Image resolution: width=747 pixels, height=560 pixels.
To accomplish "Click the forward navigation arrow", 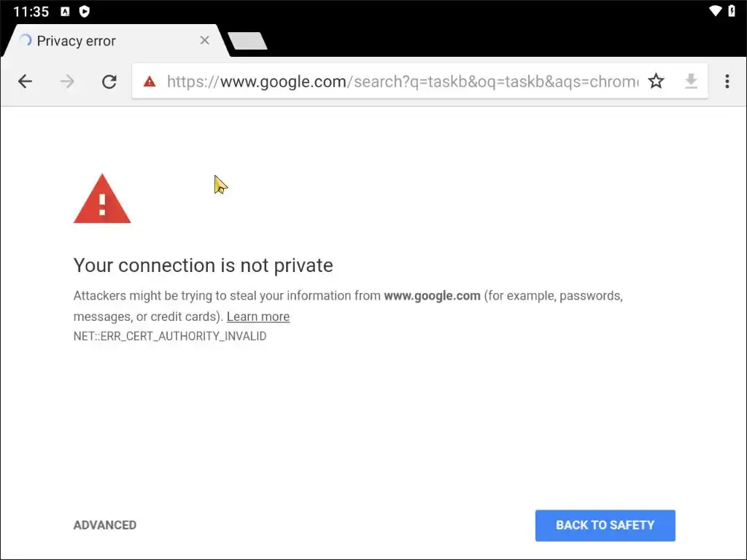I will tap(67, 82).
